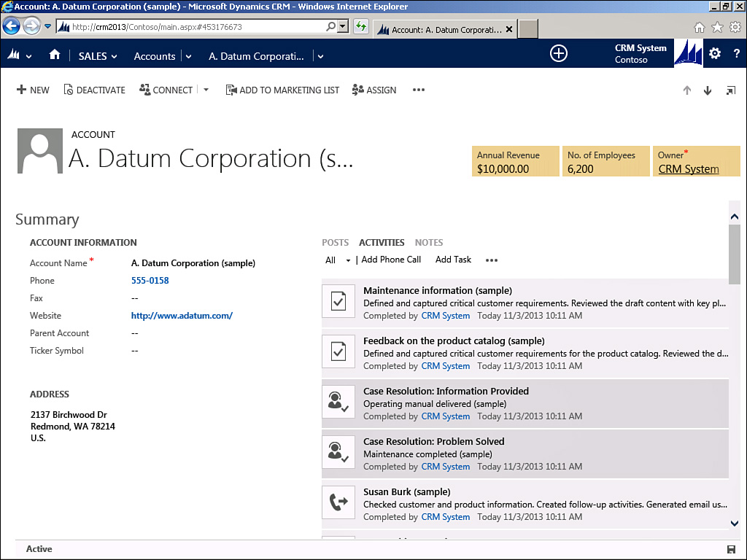The height and width of the screenshot is (560, 747).
Task: Go to the Home icon in nav bar
Action: coord(55,55)
